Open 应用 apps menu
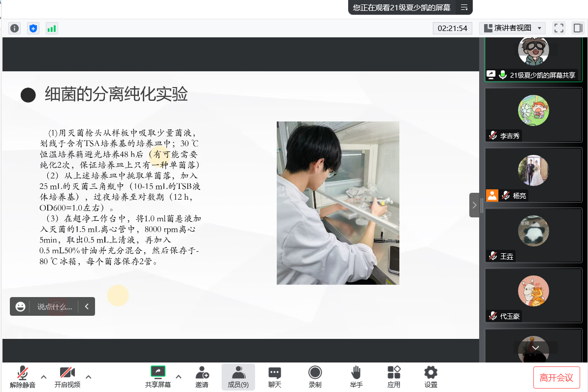The height and width of the screenshot is (392, 588). [x=394, y=377]
